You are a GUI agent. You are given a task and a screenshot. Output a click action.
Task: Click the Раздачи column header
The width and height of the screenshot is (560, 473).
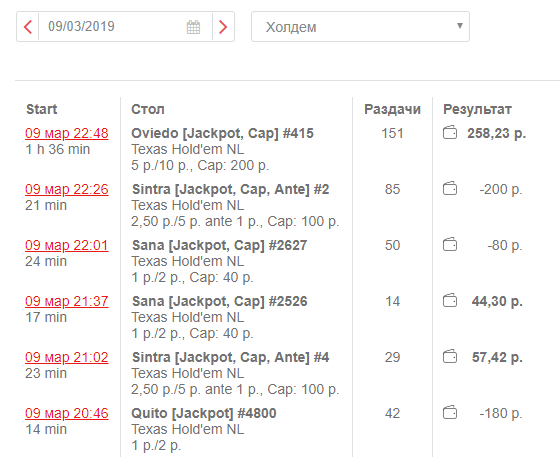coord(392,109)
